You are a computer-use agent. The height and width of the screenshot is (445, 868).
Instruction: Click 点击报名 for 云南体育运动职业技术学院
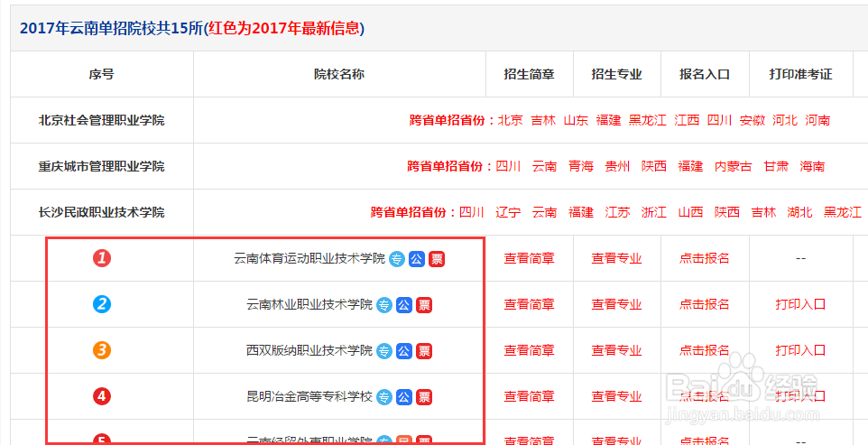[x=705, y=258]
